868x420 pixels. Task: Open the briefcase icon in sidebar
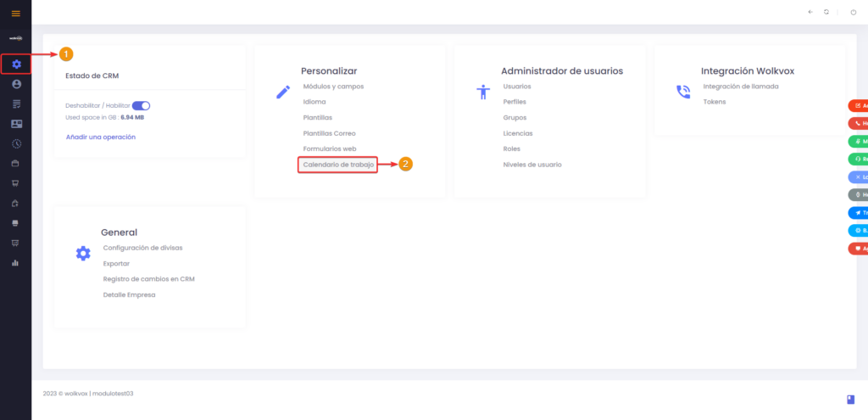(15, 164)
